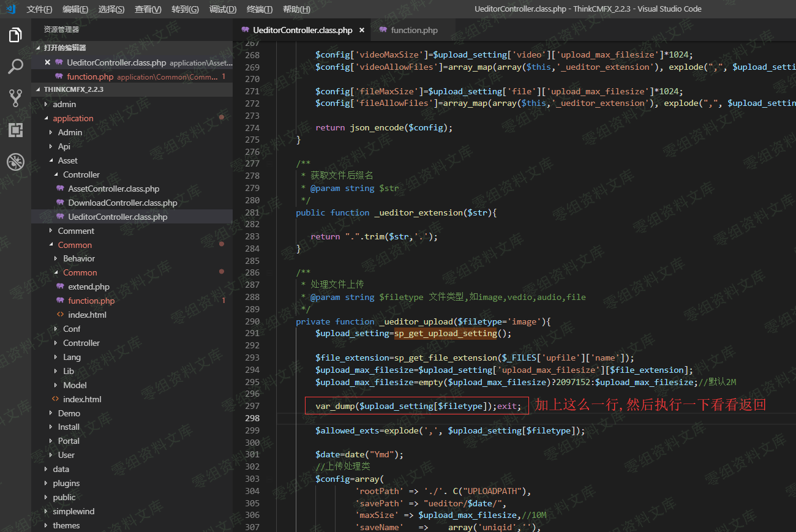Open the Extensions view icon
Viewport: 796px width, 532px height.
click(15, 130)
